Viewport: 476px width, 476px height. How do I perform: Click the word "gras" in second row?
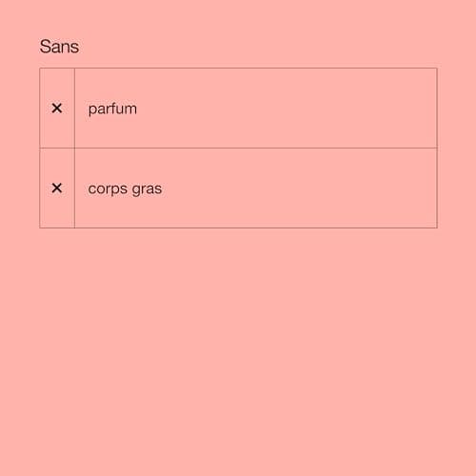pyautogui.click(x=147, y=189)
